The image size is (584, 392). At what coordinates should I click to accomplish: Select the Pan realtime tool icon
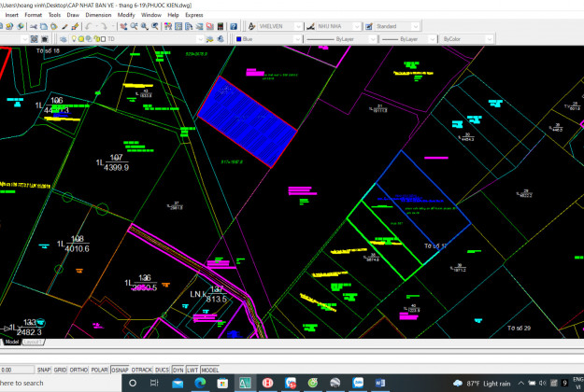[123, 26]
